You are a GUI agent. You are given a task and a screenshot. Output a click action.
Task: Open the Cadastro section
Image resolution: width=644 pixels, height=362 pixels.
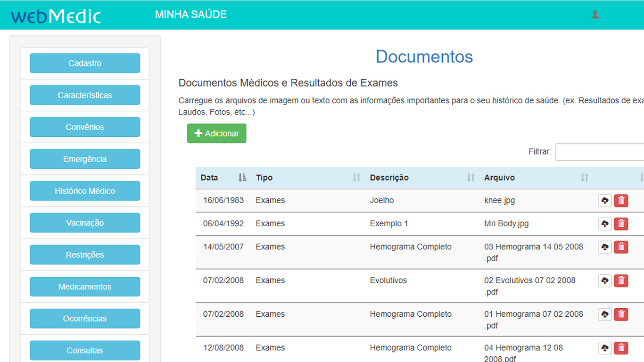[85, 63]
